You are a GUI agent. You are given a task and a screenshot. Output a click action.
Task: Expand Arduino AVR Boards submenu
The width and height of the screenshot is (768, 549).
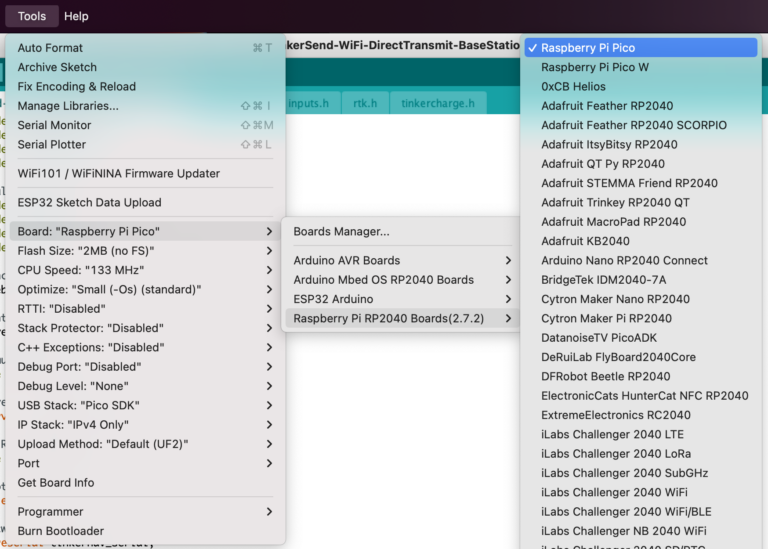(x=402, y=261)
